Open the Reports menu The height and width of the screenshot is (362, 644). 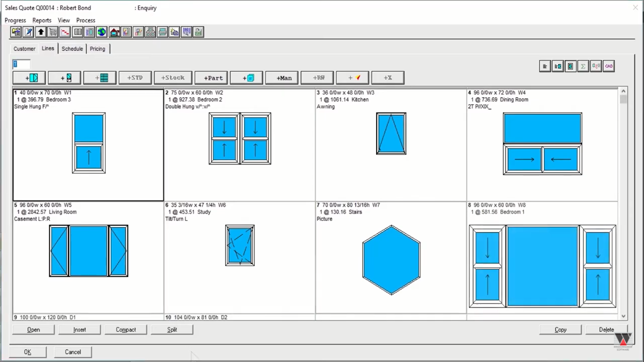point(41,20)
